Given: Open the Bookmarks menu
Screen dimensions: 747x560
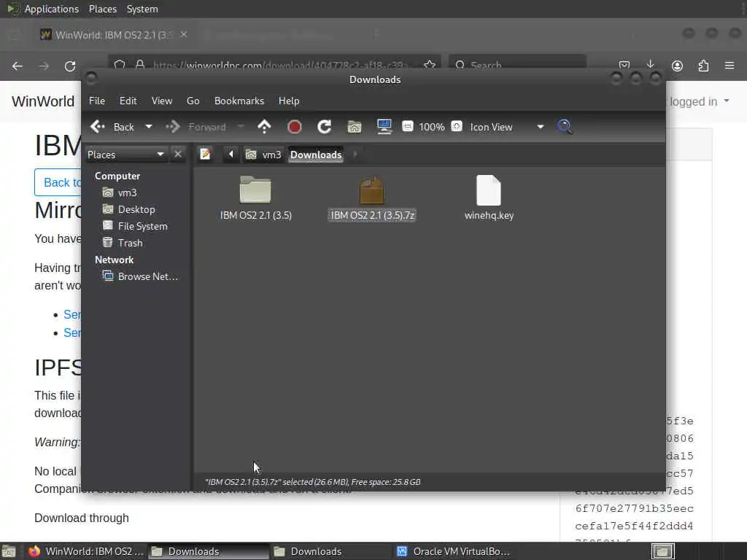Looking at the screenshot, I should [x=239, y=101].
